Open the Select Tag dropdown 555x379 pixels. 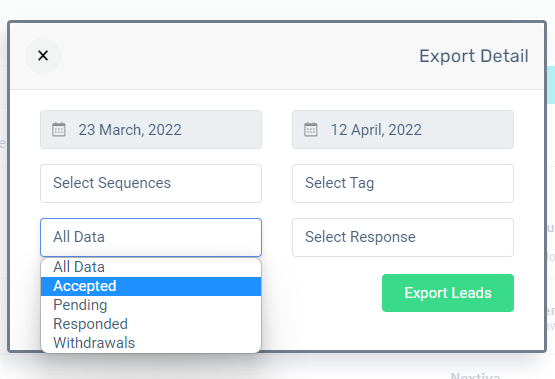(x=403, y=183)
